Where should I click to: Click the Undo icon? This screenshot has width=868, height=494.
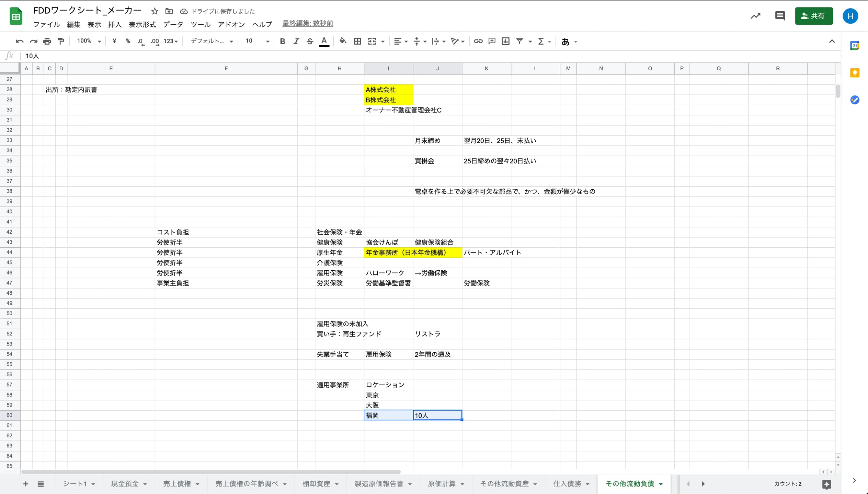click(x=19, y=41)
